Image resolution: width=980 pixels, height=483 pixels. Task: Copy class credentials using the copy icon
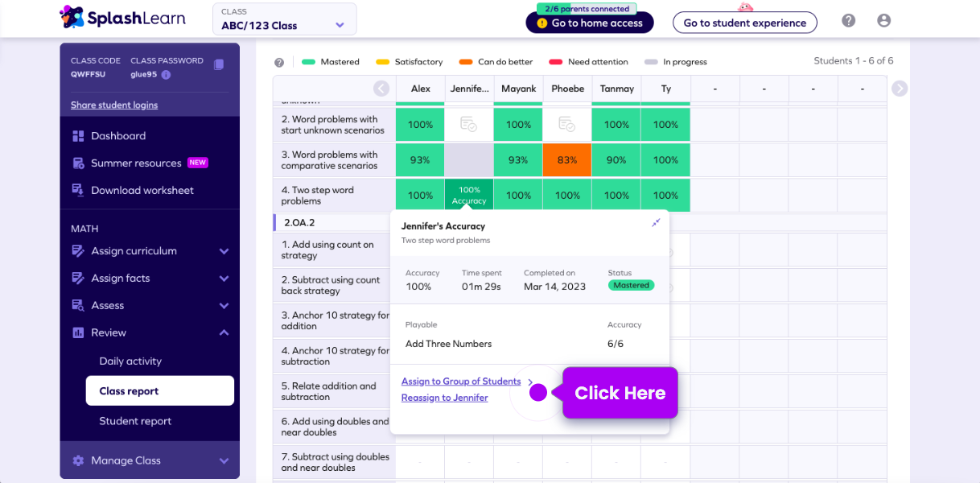click(x=219, y=65)
